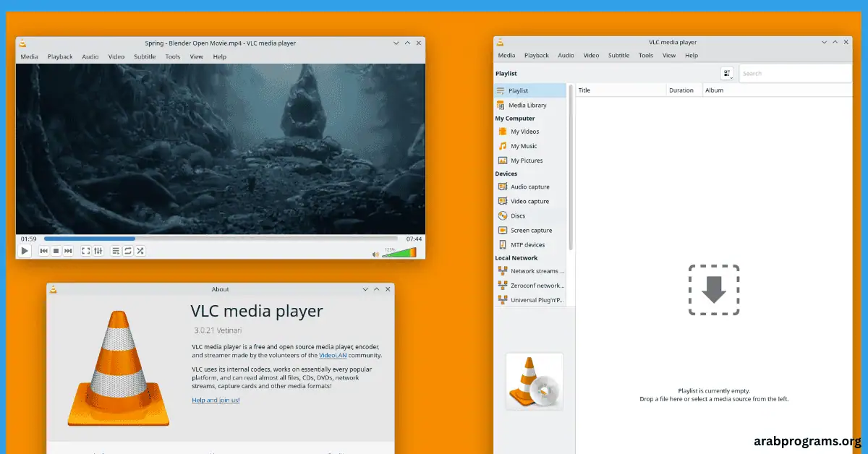Click VLC cone icon in playlist window title bar
The height and width of the screenshot is (454, 868).
pos(500,42)
